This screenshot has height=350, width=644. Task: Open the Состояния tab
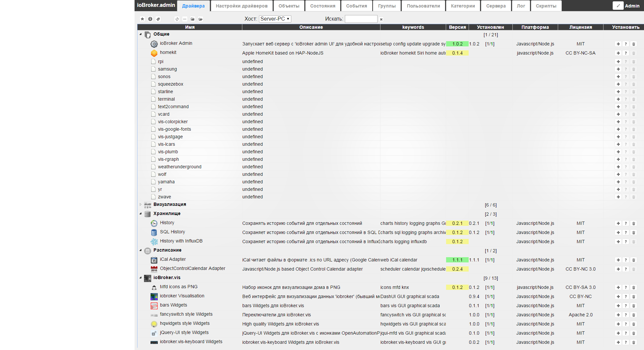(323, 6)
